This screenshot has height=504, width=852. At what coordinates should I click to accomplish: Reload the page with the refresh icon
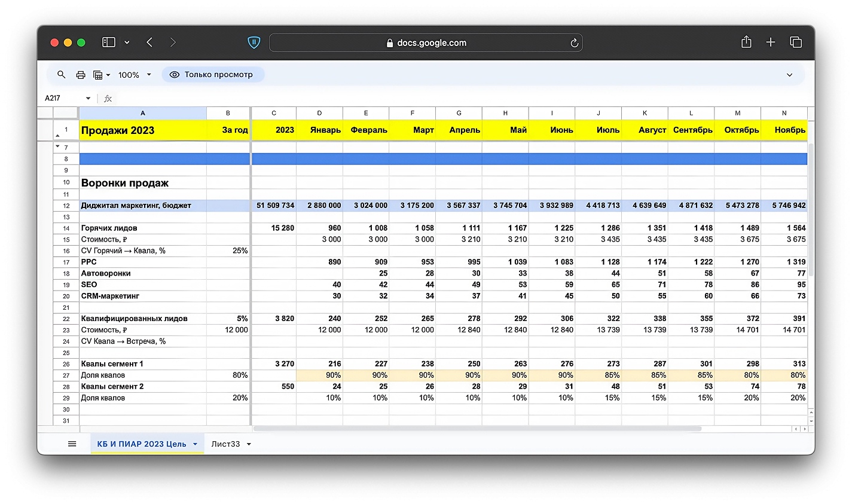tap(574, 43)
